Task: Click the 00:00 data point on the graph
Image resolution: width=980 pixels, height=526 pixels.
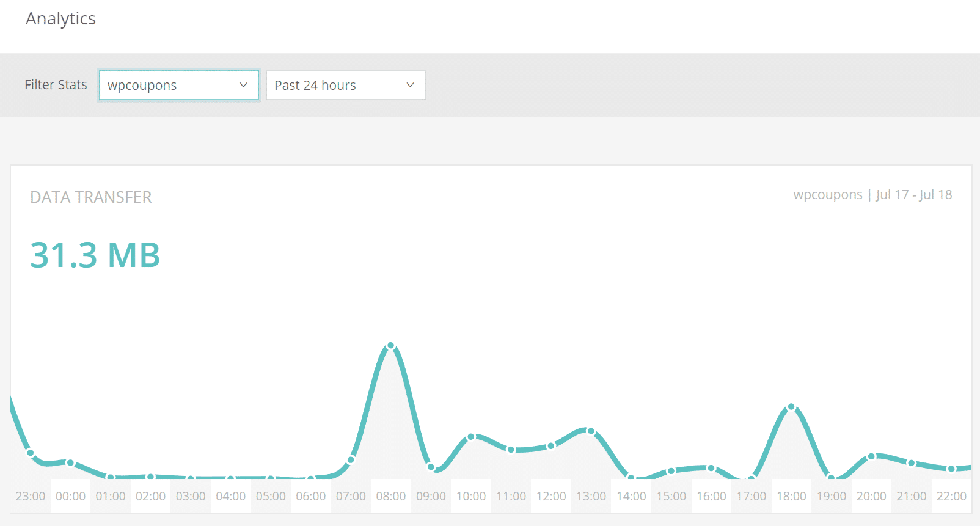Action: click(70, 462)
